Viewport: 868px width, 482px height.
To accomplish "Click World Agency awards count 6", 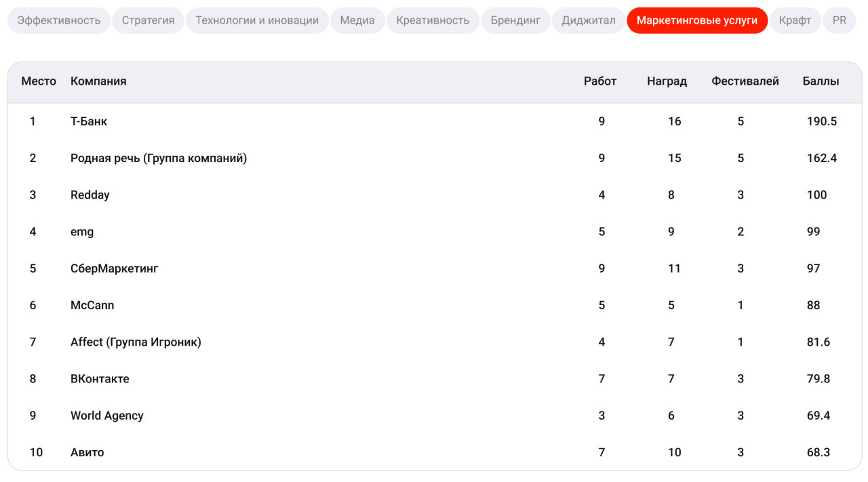I will (671, 416).
